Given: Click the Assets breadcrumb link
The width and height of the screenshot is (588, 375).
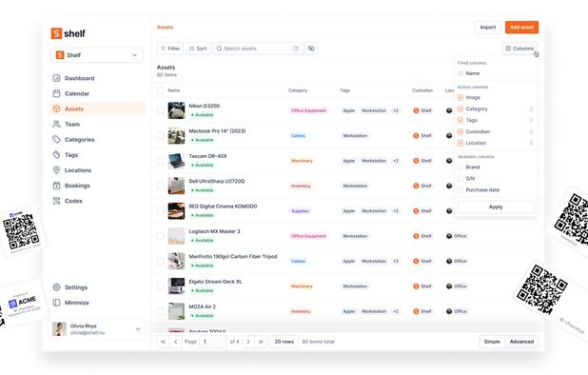Looking at the screenshot, I should point(165,28).
